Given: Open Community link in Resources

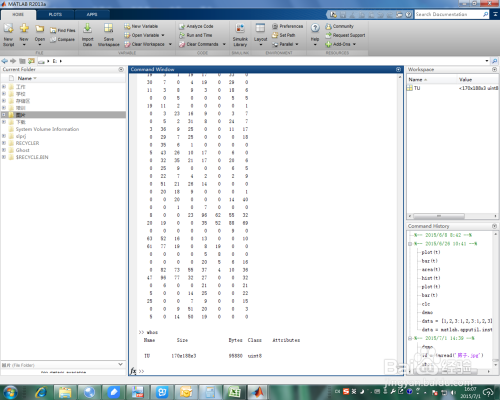Looking at the screenshot, I should (x=340, y=26).
